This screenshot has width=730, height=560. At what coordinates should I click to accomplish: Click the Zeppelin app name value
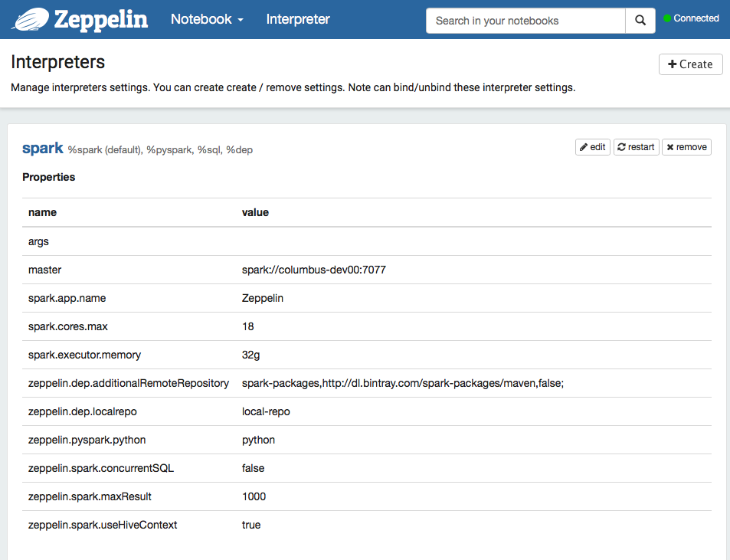[x=263, y=299]
